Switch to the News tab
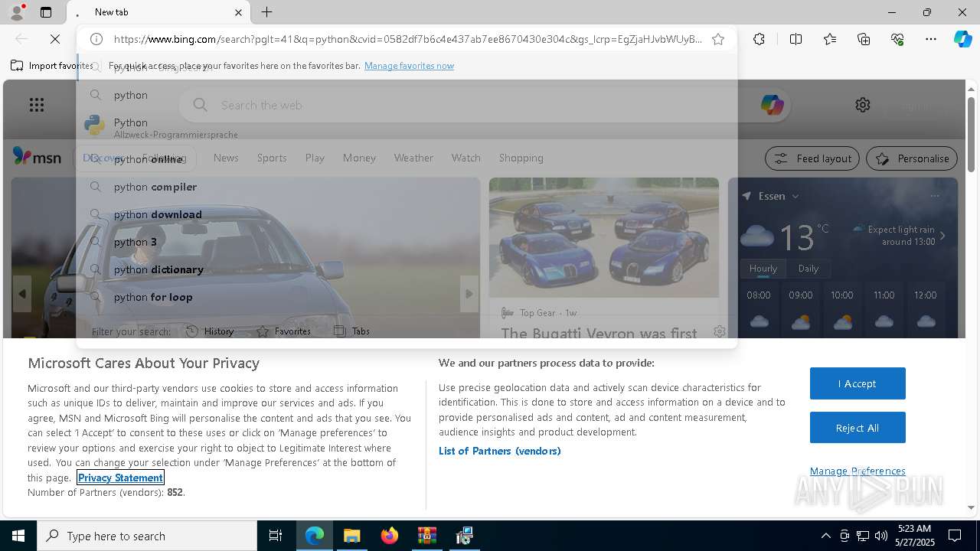The height and width of the screenshot is (551, 980). (x=226, y=158)
